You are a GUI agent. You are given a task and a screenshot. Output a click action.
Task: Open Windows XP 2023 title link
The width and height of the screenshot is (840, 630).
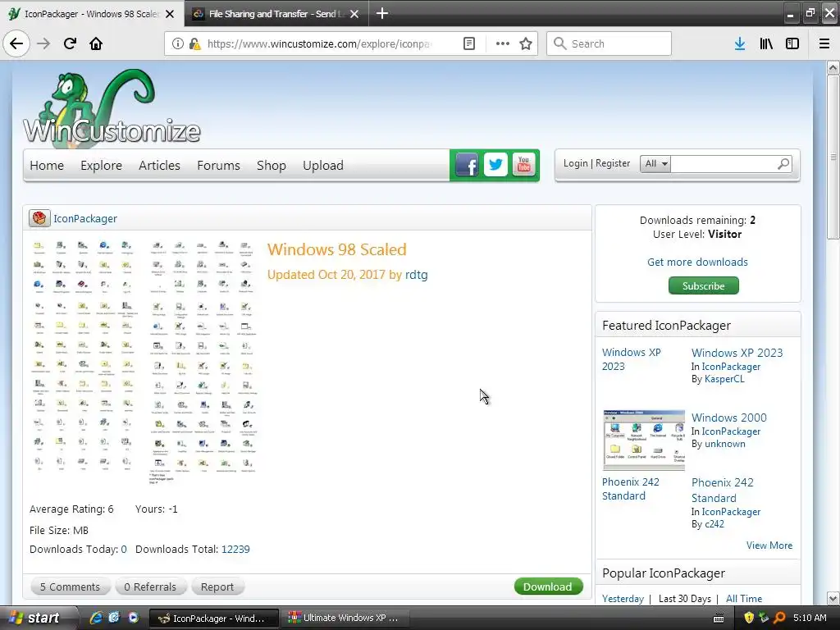(737, 353)
